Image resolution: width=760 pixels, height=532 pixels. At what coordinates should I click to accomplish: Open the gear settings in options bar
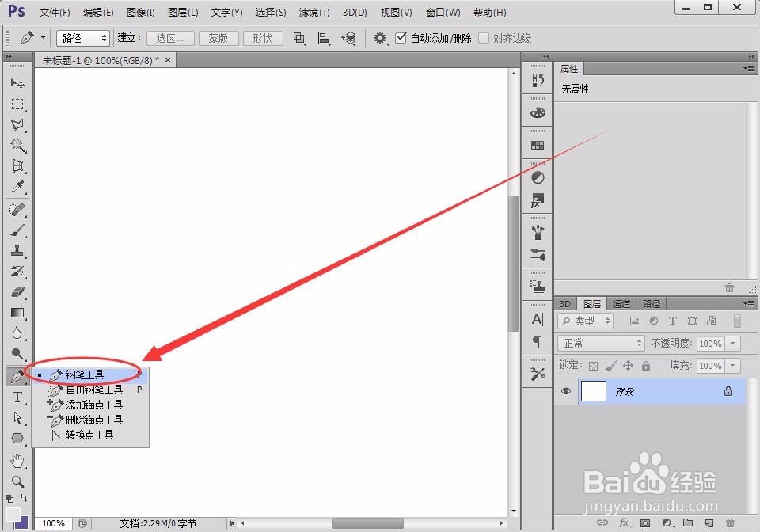point(380,38)
